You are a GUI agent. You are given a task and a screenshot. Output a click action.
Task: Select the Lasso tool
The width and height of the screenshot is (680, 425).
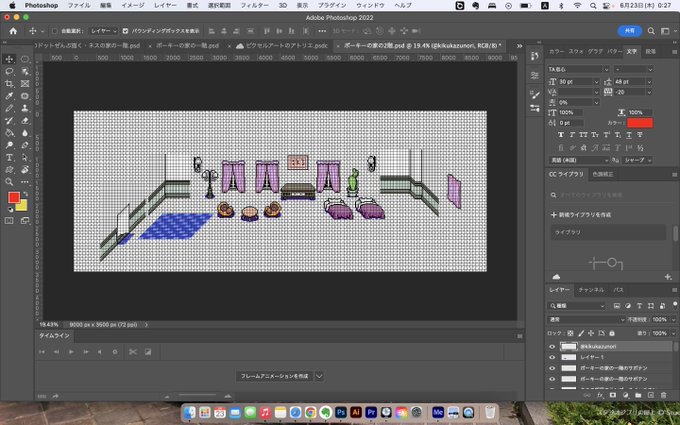tap(9, 71)
